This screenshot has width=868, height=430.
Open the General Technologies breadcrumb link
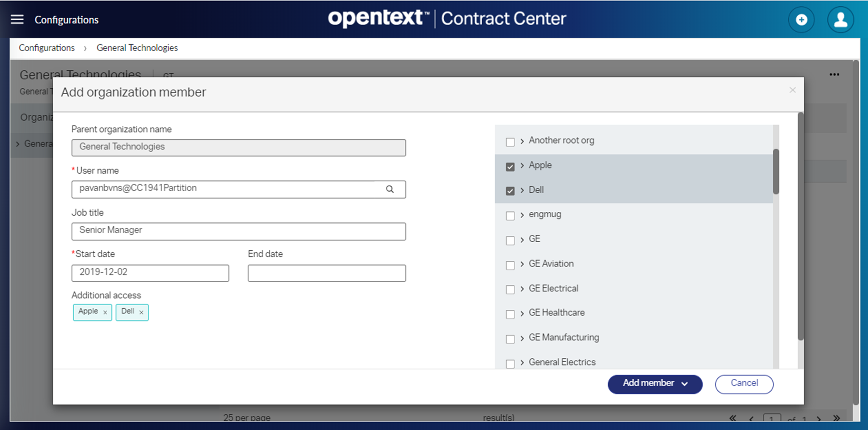coord(137,48)
